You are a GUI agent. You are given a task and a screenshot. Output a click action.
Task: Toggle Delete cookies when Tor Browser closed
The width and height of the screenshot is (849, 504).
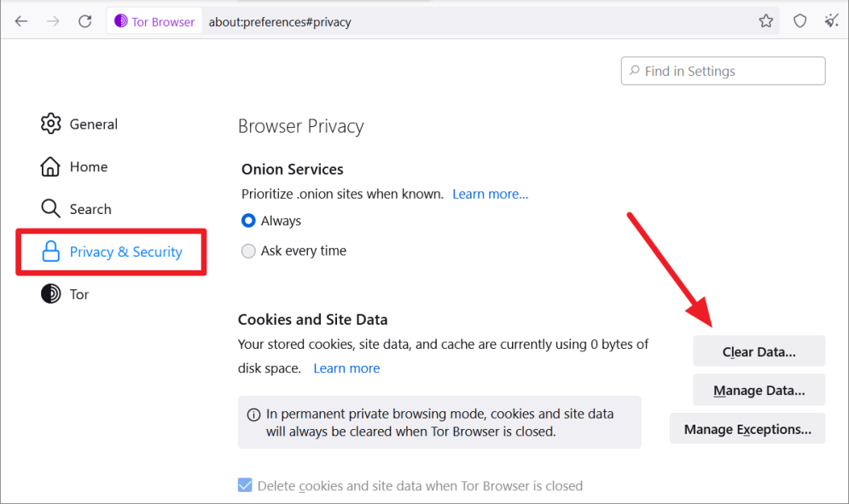246,486
